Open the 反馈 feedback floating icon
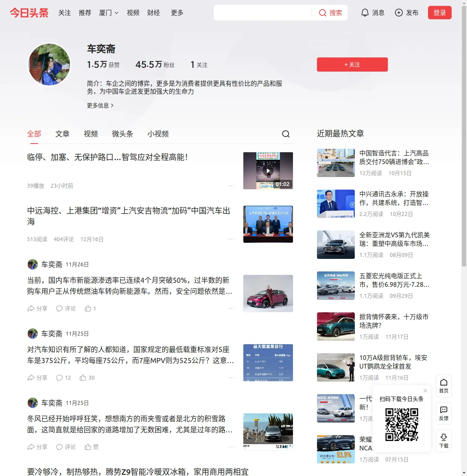The height and width of the screenshot is (476, 467). [444, 413]
